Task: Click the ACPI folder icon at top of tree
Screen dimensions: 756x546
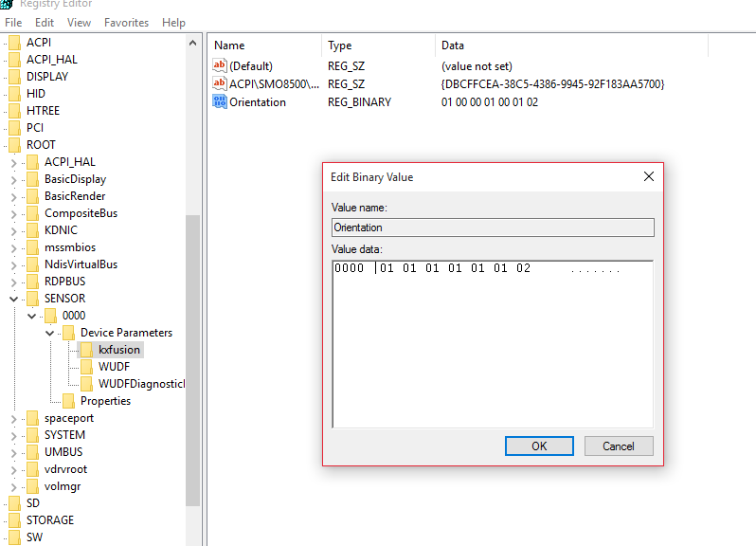Action: click(15, 43)
